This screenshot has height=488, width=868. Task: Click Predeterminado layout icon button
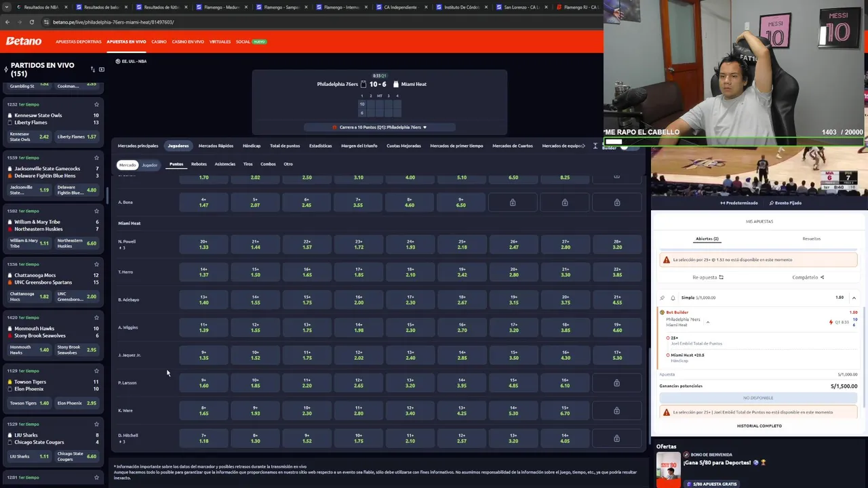(738, 203)
